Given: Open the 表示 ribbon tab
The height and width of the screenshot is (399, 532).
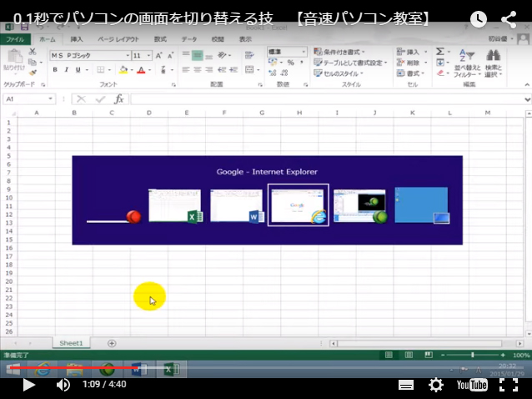Looking at the screenshot, I should coord(245,39).
